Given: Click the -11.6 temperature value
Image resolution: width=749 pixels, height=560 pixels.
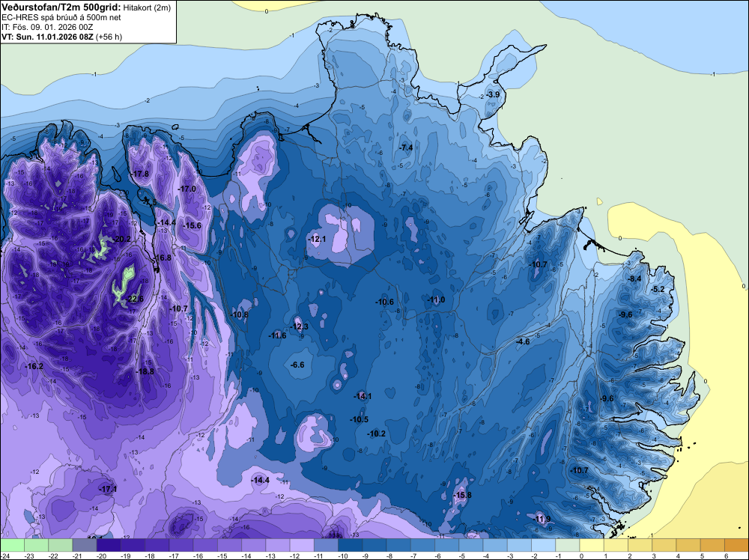Looking at the screenshot, I should [277, 335].
